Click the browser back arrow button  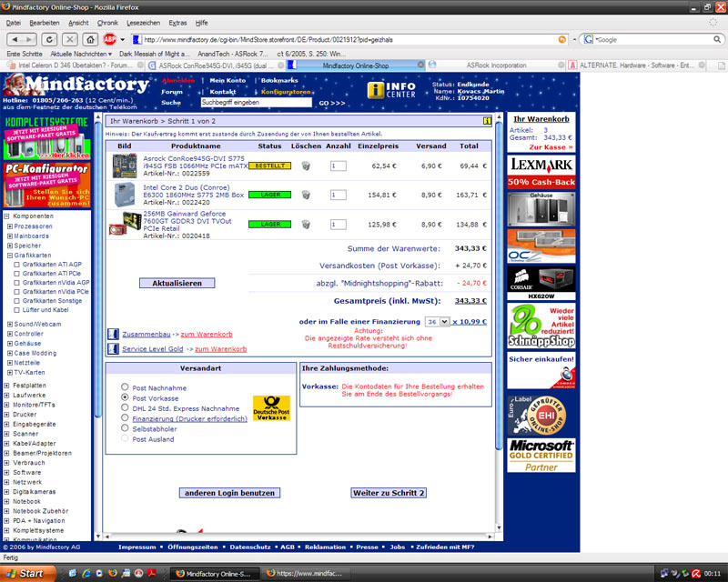click(x=15, y=39)
